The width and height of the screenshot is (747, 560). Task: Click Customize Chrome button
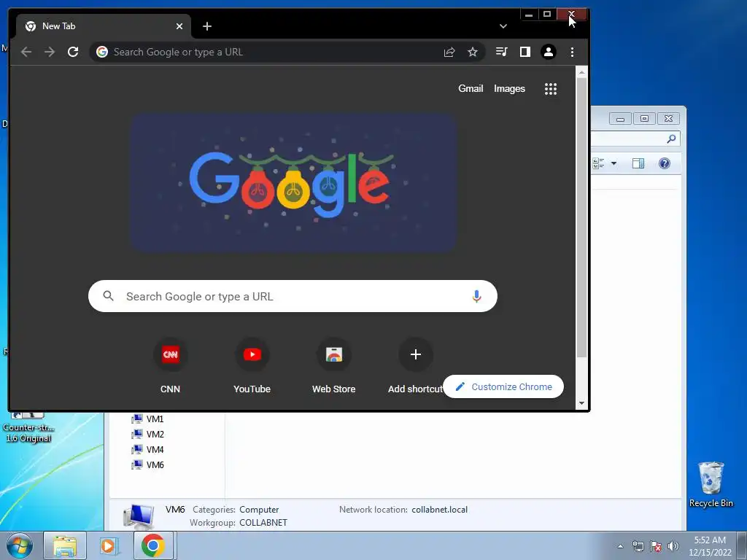tap(503, 386)
